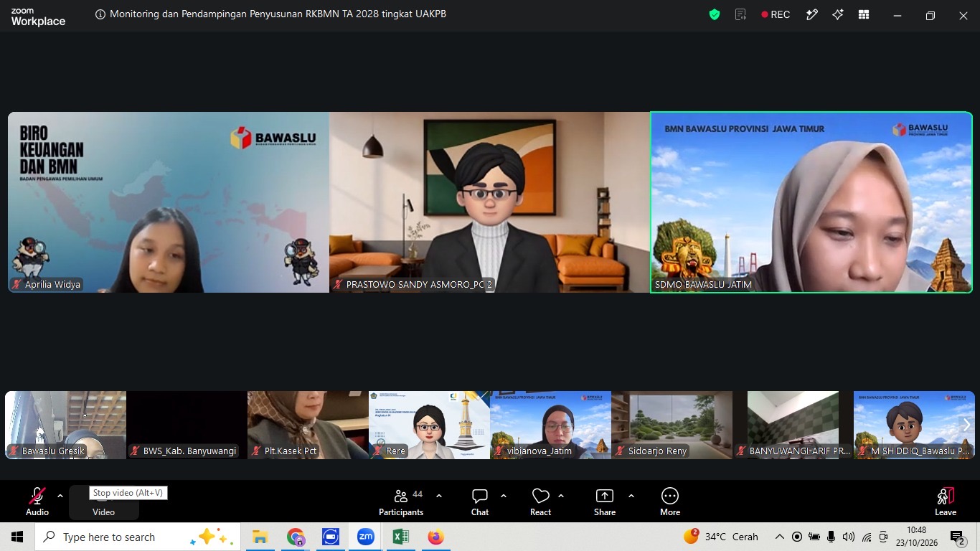The height and width of the screenshot is (551, 980).
Task: Click the meeting info icon beside title
Action: [100, 14]
